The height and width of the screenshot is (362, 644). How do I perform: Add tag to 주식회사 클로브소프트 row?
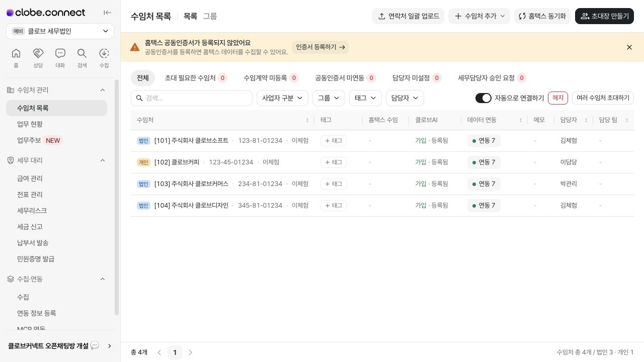tap(334, 141)
